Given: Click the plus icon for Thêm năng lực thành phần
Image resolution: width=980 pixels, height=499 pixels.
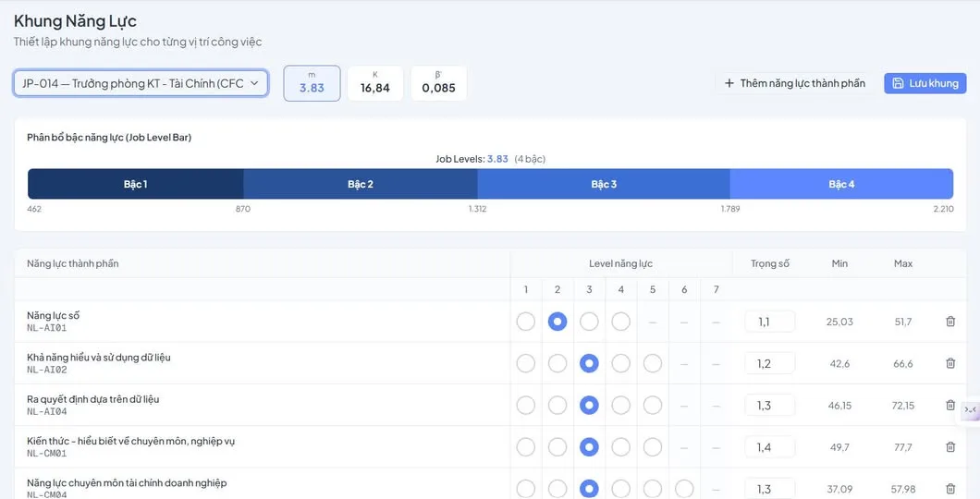Looking at the screenshot, I should [729, 83].
